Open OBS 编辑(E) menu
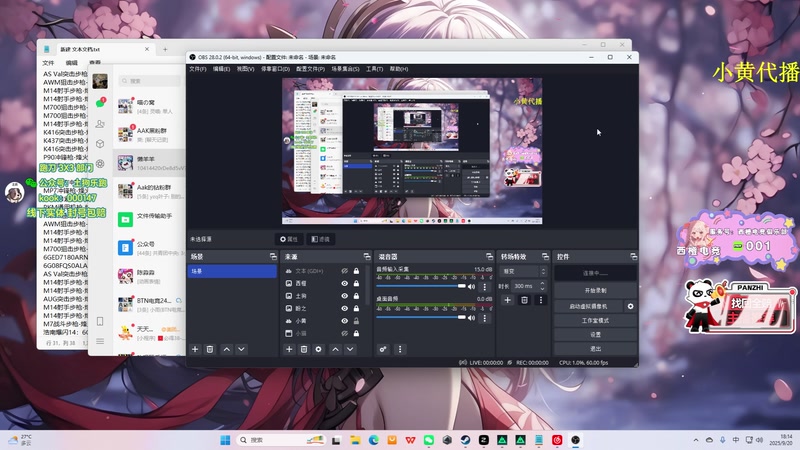The image size is (800, 450). pos(221,69)
